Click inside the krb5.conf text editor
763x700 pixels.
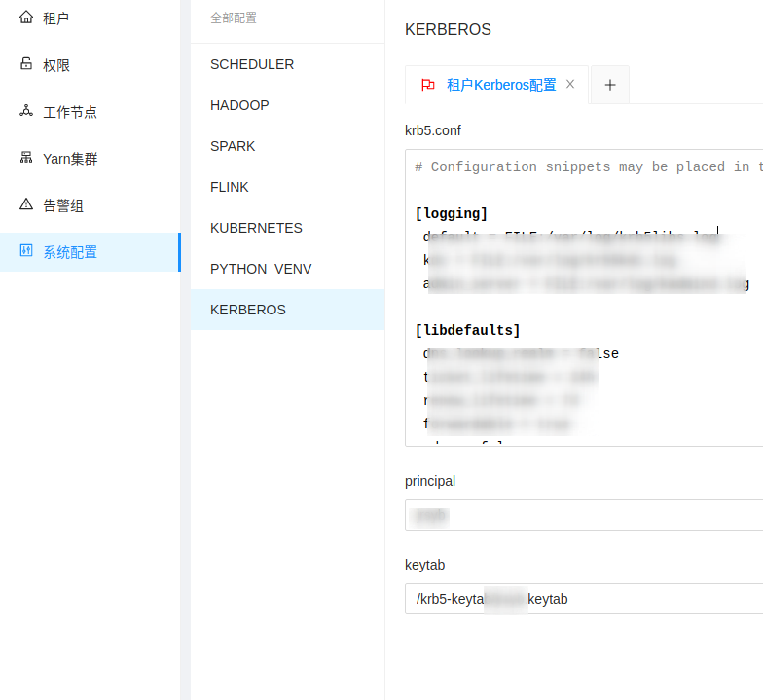click(x=584, y=298)
